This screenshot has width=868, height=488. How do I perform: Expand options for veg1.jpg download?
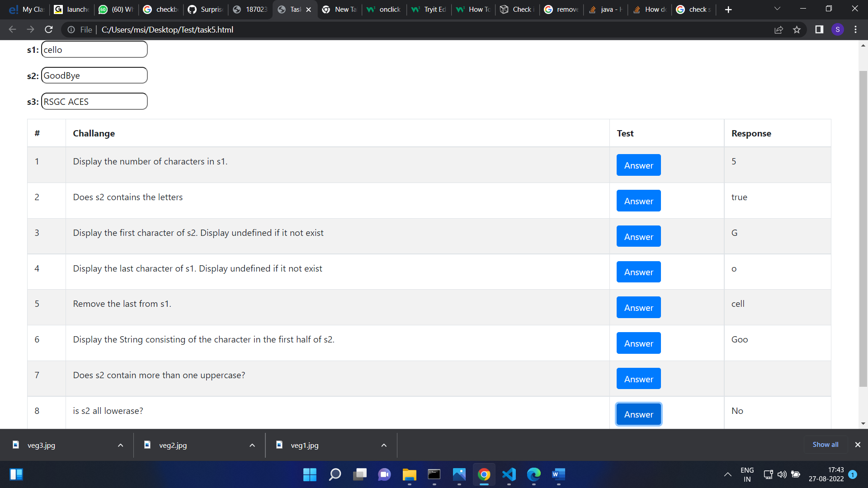point(384,446)
